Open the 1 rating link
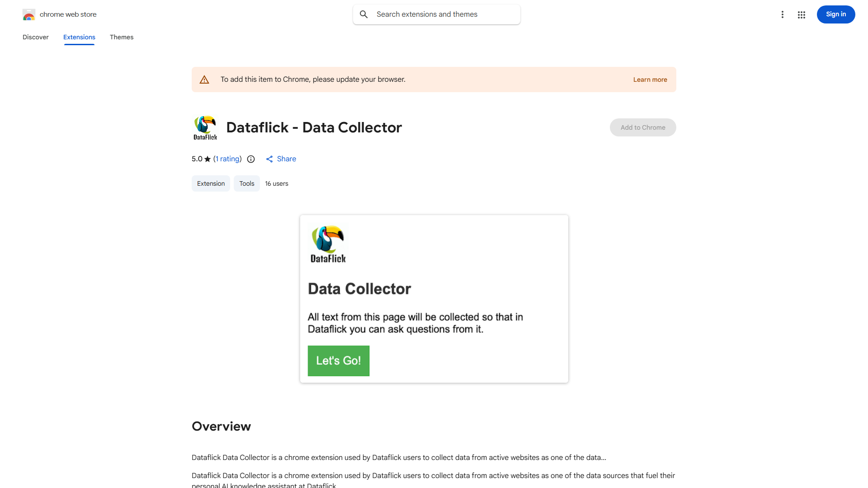This screenshot has height=488, width=868. [x=227, y=159]
